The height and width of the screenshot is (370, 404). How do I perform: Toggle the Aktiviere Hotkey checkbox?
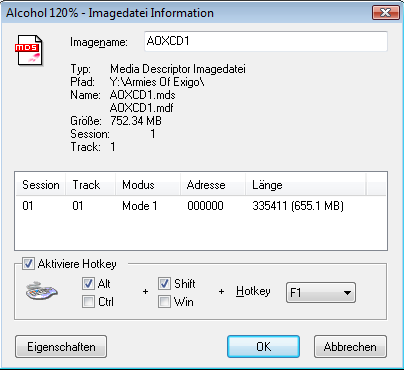tap(28, 264)
